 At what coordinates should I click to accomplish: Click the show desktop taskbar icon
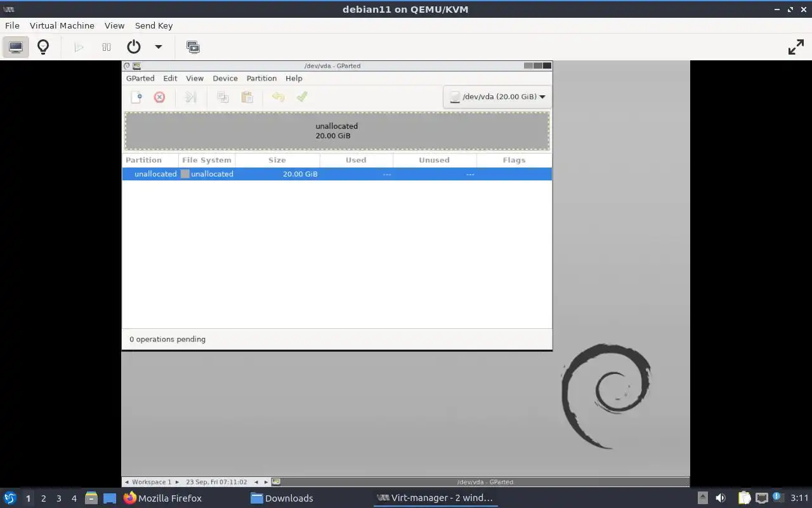pyautogui.click(x=110, y=498)
